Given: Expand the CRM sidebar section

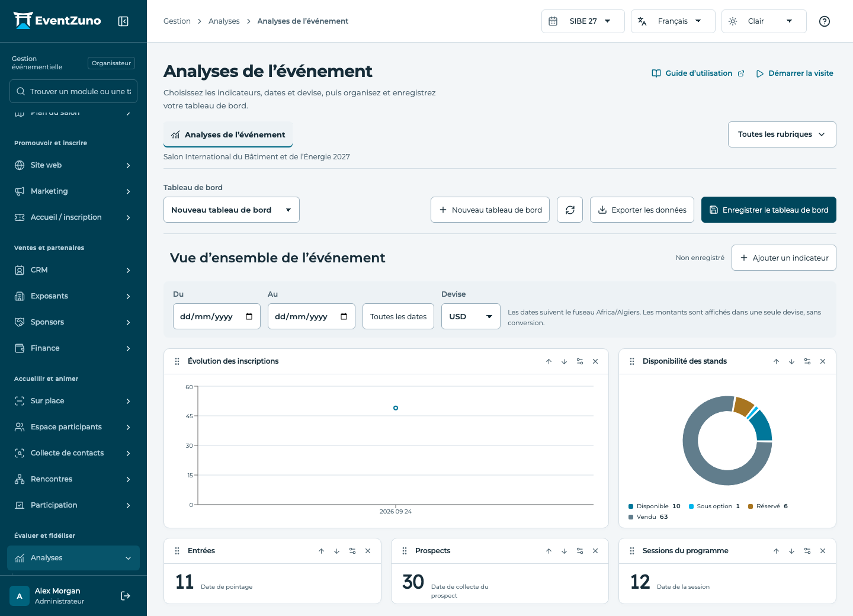Looking at the screenshot, I should point(73,270).
